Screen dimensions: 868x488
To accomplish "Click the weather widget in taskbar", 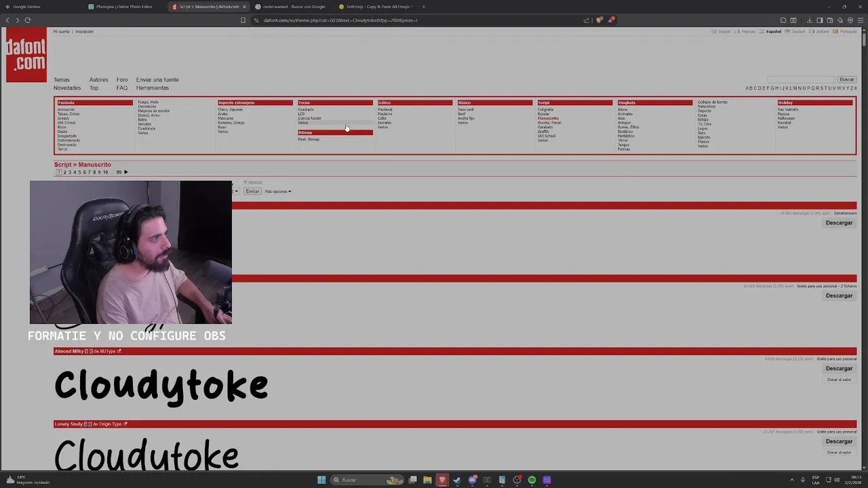I will (27, 480).
